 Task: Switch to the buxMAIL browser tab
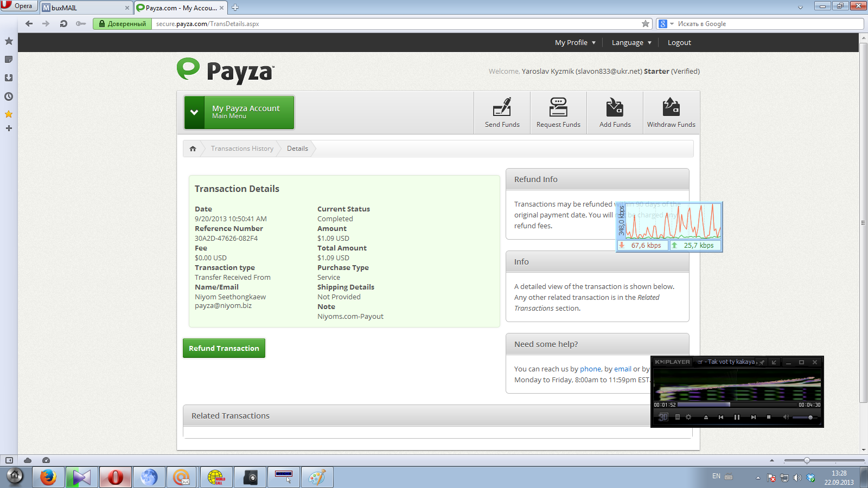(86, 8)
